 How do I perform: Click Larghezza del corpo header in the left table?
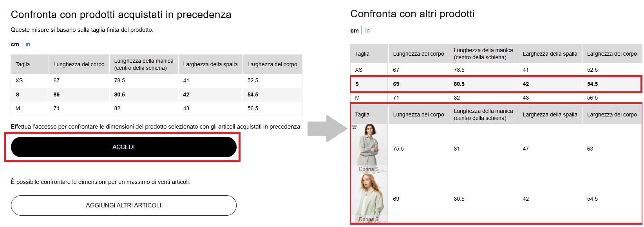coord(272,64)
